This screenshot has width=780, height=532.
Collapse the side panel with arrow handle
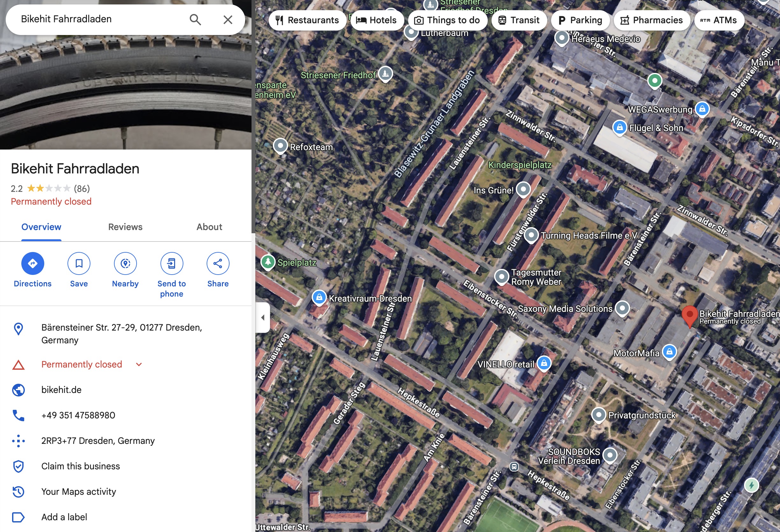pos(263,317)
